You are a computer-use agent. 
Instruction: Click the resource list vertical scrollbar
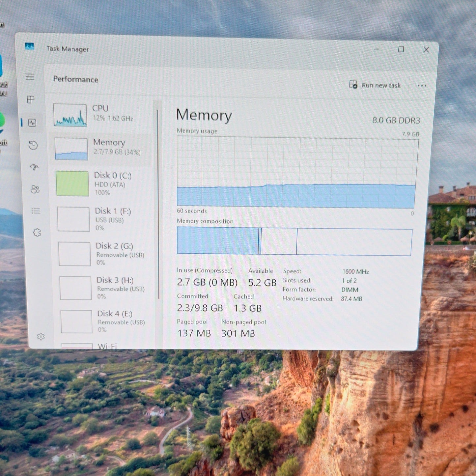point(158,204)
